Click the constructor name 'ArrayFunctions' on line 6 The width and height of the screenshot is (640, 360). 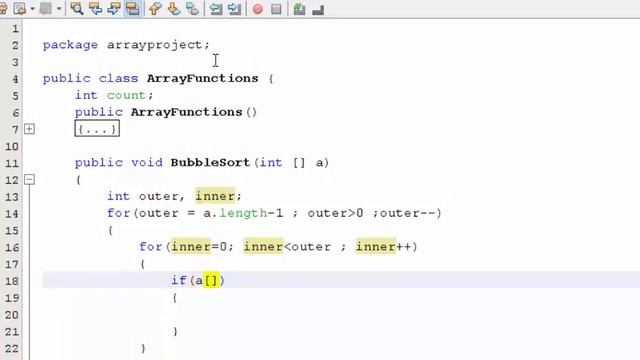[x=187, y=112]
